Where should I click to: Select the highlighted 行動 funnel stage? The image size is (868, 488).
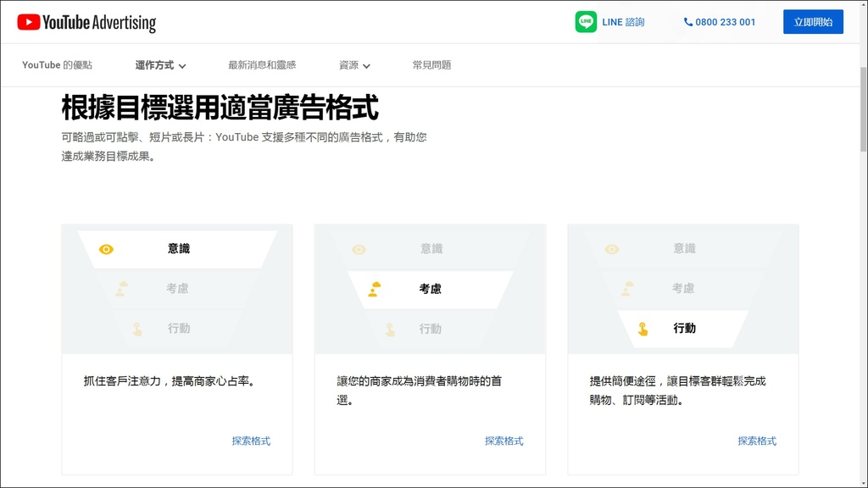pos(683,329)
